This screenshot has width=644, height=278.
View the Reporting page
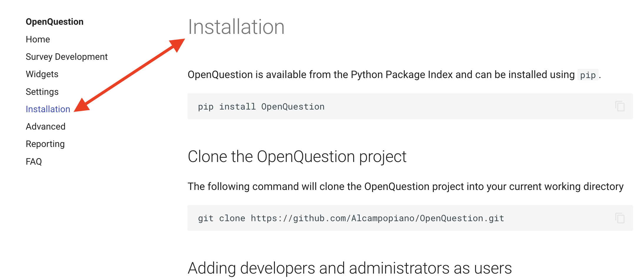tap(45, 144)
